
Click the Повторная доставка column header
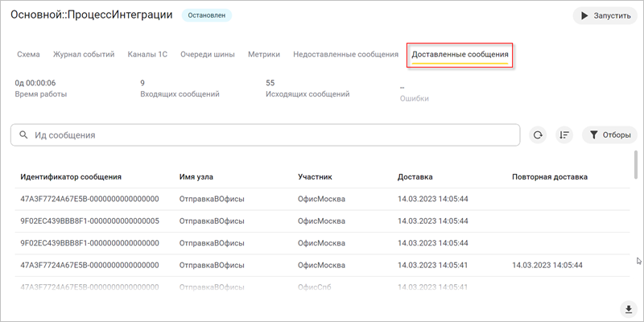(x=549, y=176)
